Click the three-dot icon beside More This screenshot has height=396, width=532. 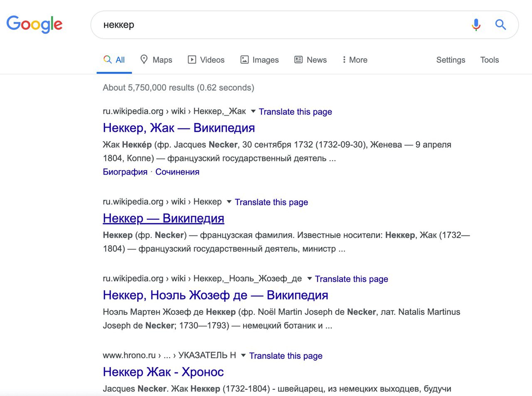344,60
